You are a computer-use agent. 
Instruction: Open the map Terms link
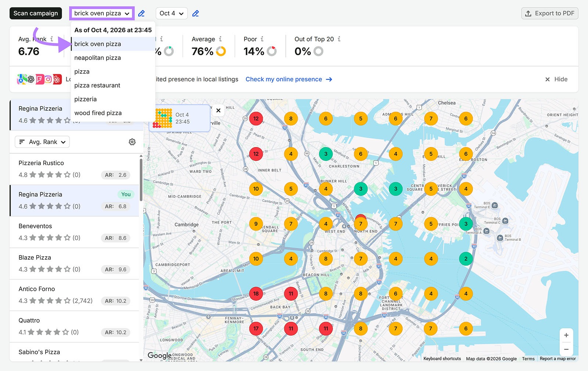[x=528, y=359]
